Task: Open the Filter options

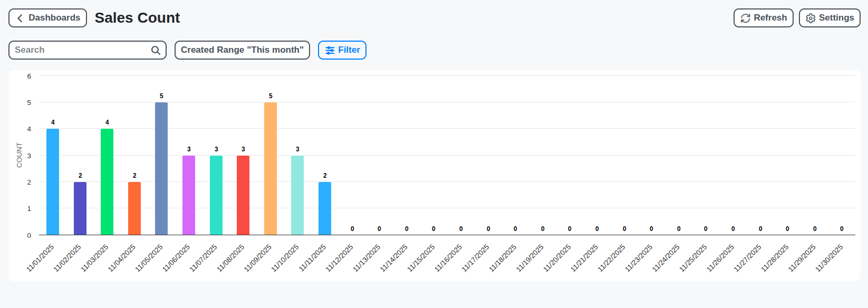Action: click(342, 50)
